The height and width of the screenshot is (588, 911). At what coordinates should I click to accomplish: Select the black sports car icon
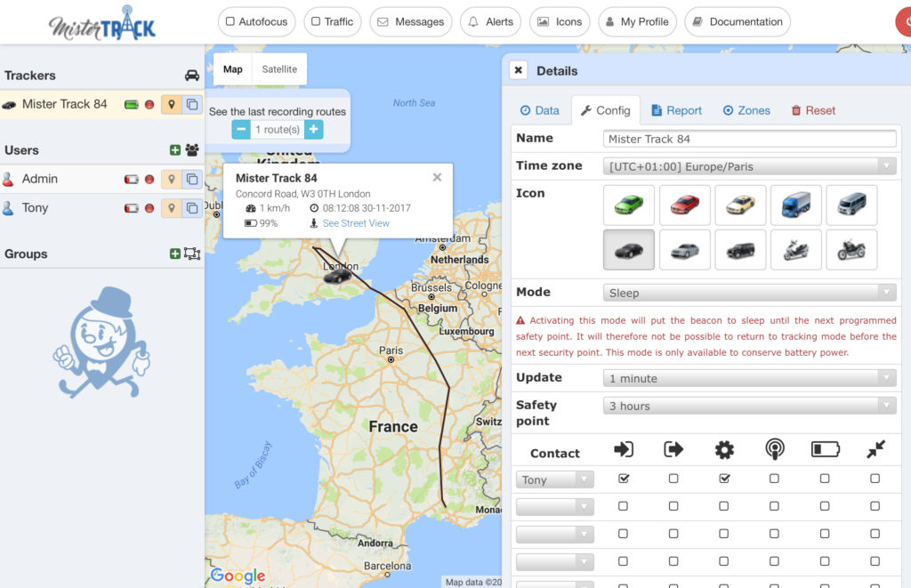tap(629, 250)
